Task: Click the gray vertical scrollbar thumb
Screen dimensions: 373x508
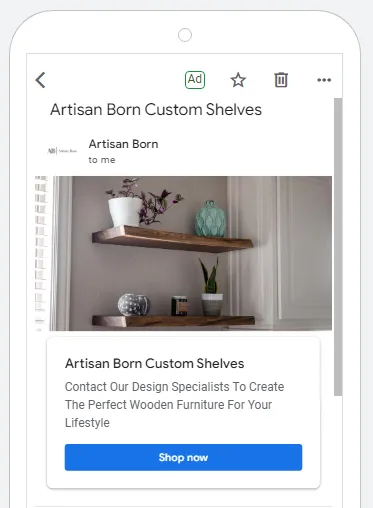Action: [338, 247]
